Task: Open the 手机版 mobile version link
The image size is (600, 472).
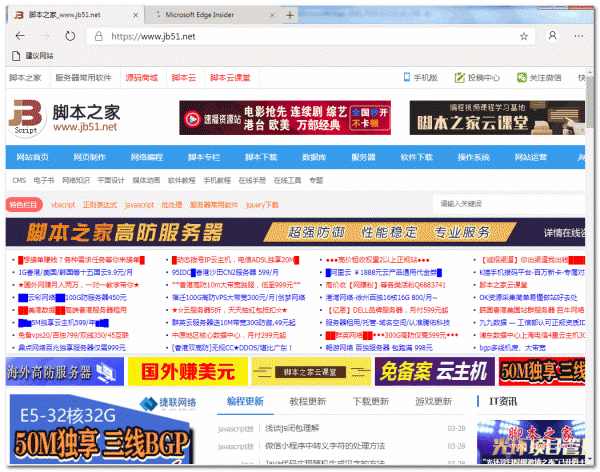Action: 421,77
